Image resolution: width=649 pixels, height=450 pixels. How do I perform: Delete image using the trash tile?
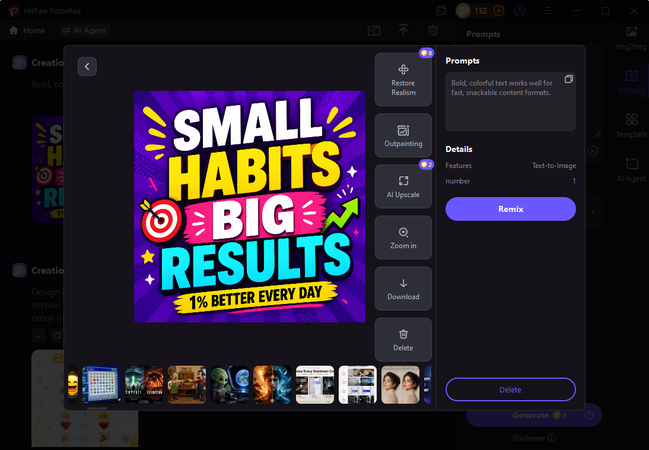pyautogui.click(x=403, y=340)
